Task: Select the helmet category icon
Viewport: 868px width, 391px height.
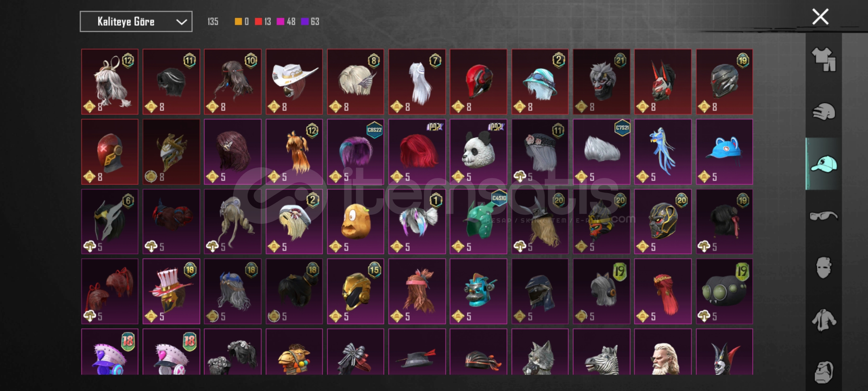Action: click(x=824, y=112)
